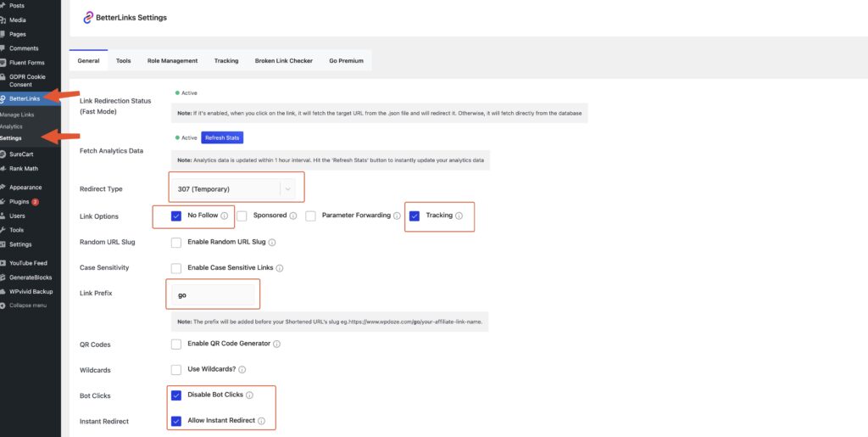Screen dimensions: 868x437
Task: Show Allow Instant Redirect info icon
Action: [x=261, y=421]
